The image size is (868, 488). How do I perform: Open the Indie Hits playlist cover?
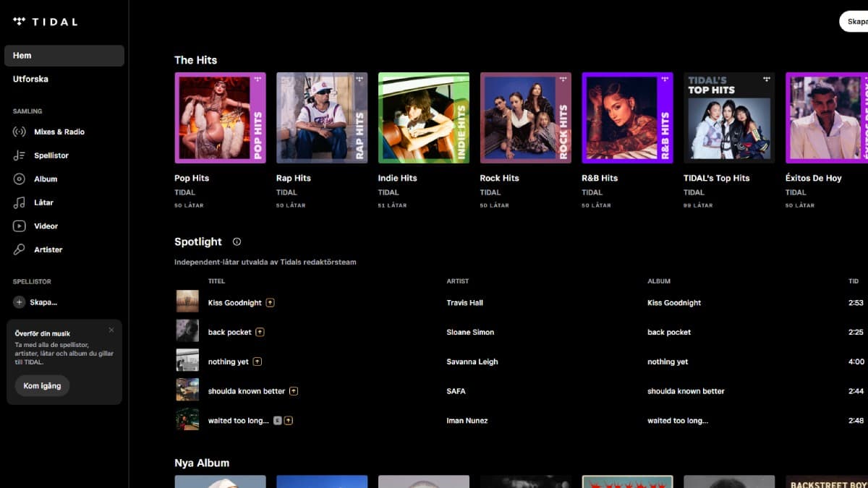pyautogui.click(x=423, y=118)
